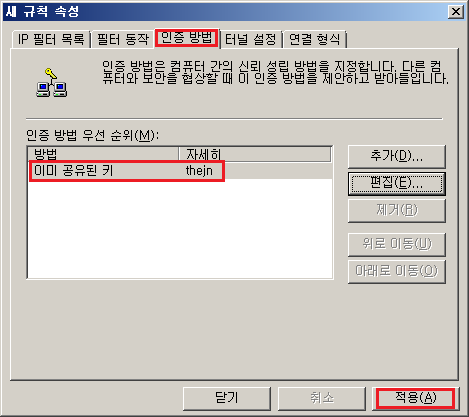Switch to the IP 필터 목록 tab
This screenshot has height=417, width=469.
(x=51, y=39)
